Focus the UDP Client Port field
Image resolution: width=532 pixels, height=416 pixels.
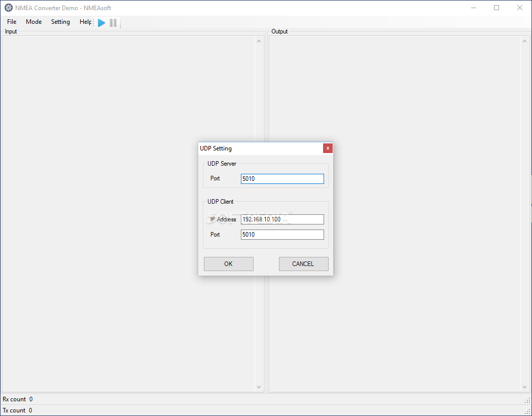tap(282, 235)
